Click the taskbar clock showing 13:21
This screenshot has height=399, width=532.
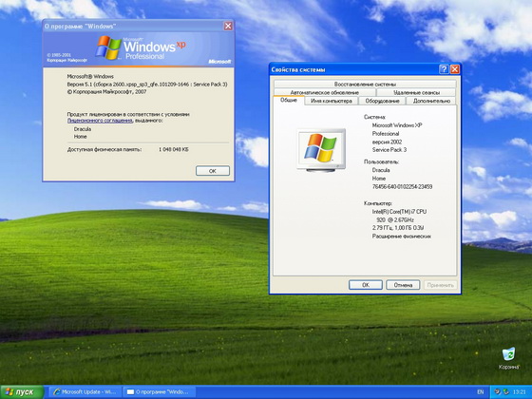(519, 391)
